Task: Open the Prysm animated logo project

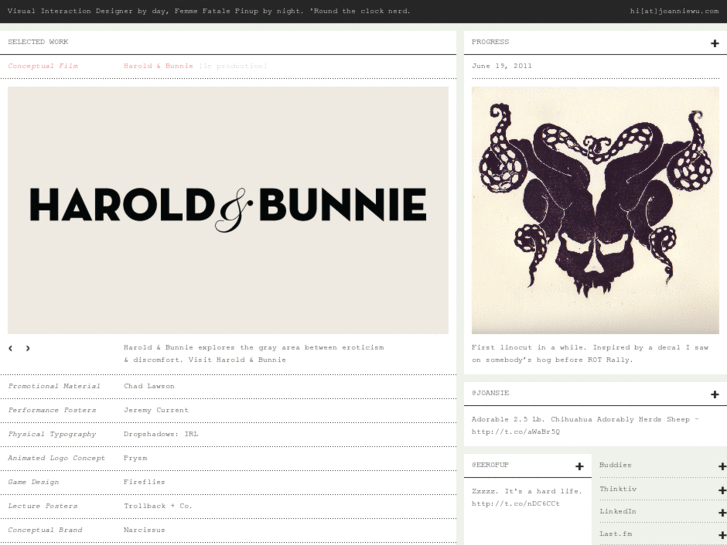Action: click(x=136, y=458)
